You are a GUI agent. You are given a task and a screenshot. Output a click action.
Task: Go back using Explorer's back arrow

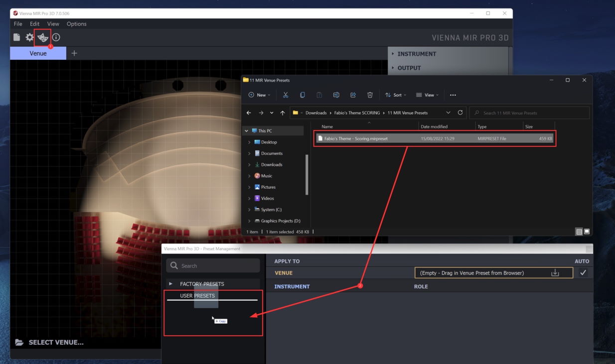(x=249, y=113)
